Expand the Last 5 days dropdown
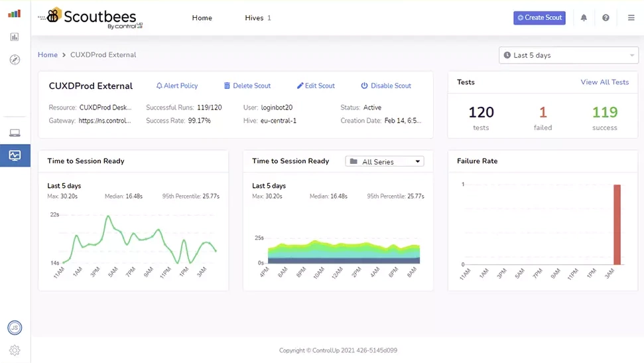Viewport: 644px width, 363px height. point(568,55)
